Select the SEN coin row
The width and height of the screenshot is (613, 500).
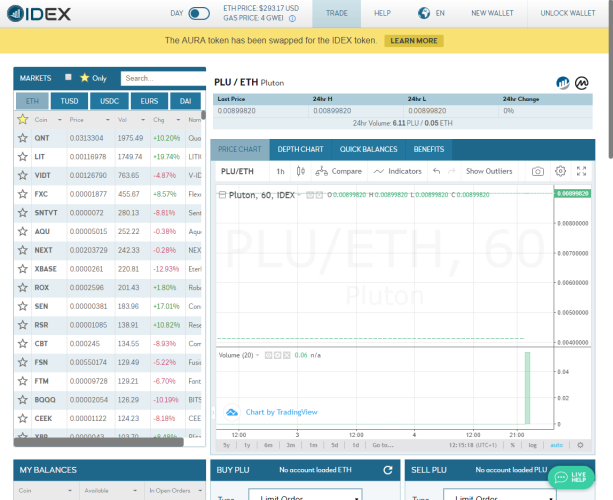click(108, 306)
